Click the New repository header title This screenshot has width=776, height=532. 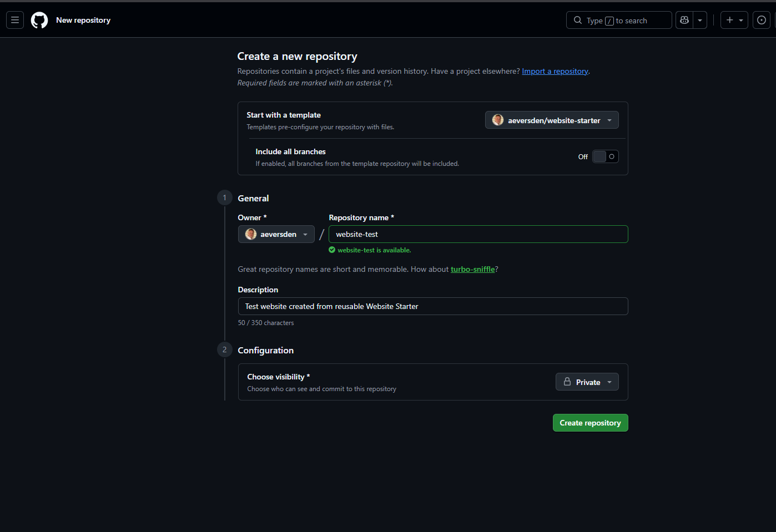tap(83, 20)
